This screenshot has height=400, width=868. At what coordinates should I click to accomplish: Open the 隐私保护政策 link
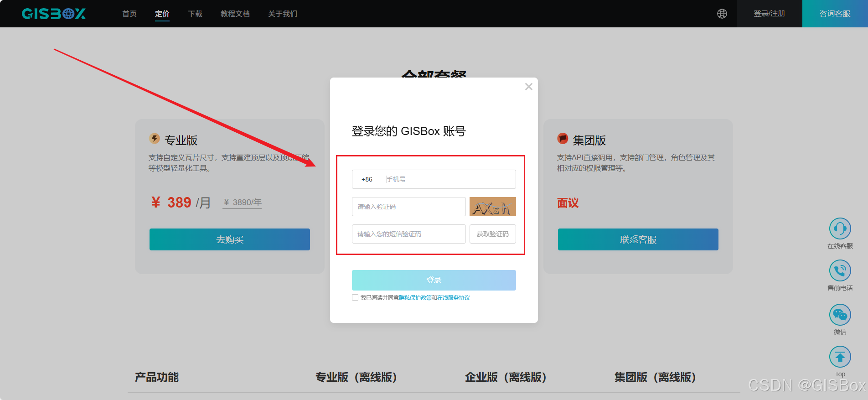[415, 298]
